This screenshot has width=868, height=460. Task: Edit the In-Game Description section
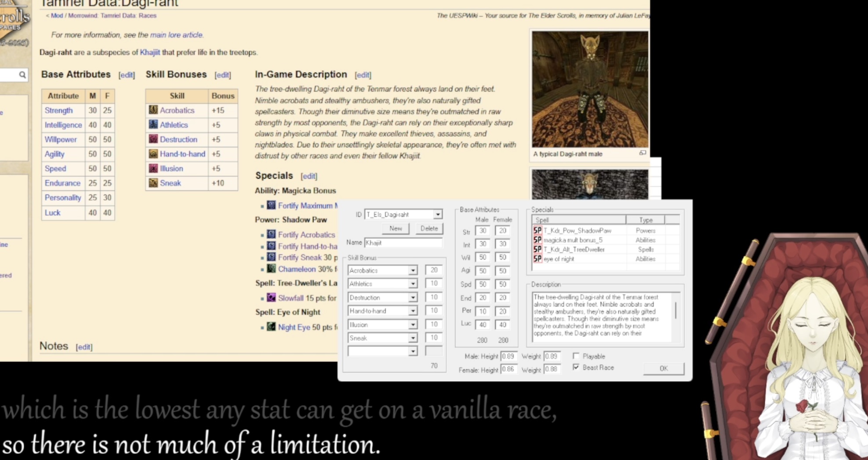(x=363, y=75)
